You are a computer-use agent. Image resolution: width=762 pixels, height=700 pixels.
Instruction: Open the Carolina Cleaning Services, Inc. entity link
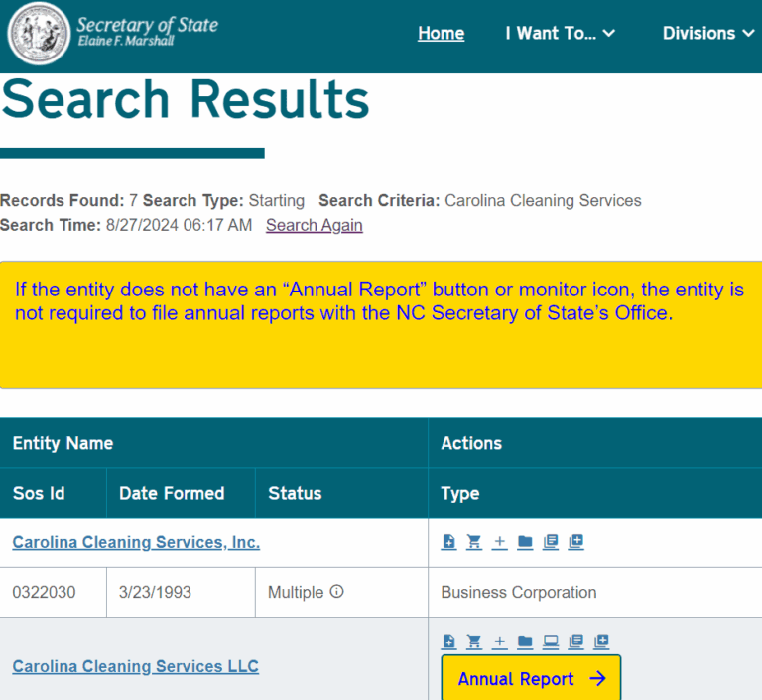[136, 542]
